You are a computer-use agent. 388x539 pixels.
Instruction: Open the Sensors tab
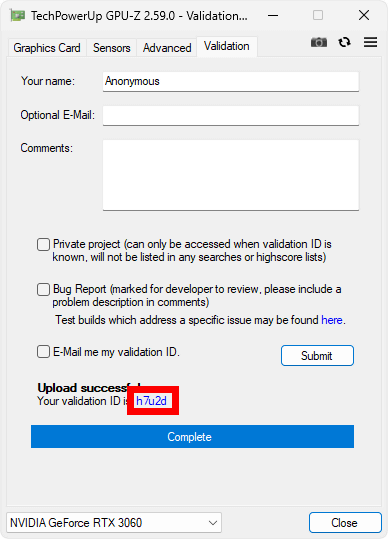coord(112,48)
